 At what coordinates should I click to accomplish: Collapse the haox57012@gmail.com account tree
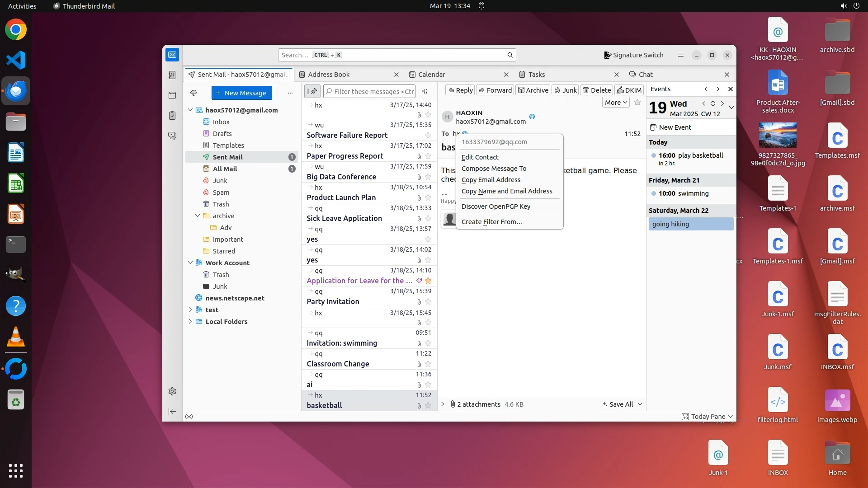pos(190,110)
